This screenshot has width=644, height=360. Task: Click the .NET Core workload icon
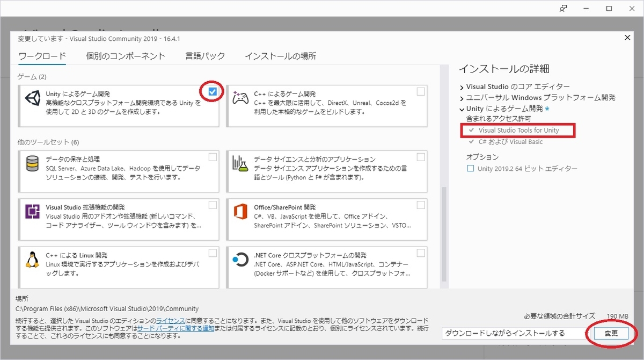(x=239, y=260)
